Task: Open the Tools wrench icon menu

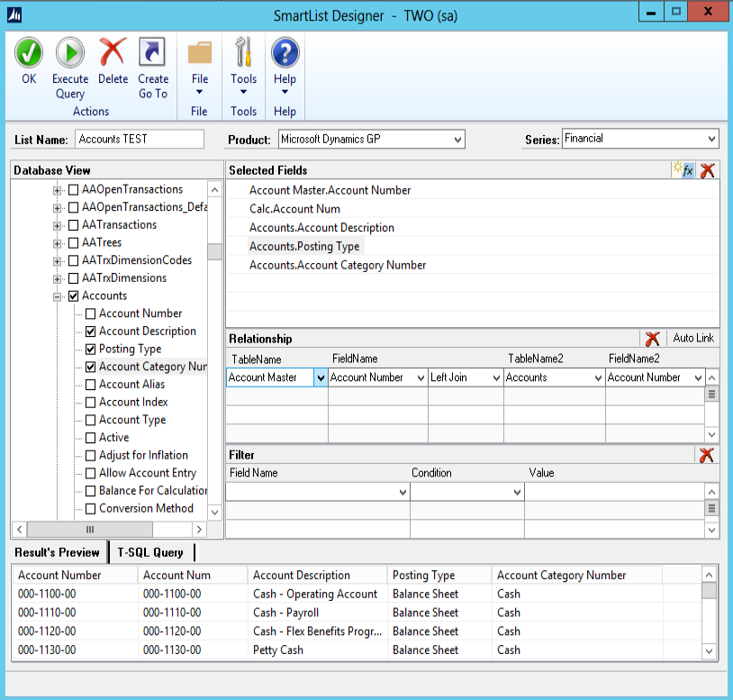Action: coord(243,53)
